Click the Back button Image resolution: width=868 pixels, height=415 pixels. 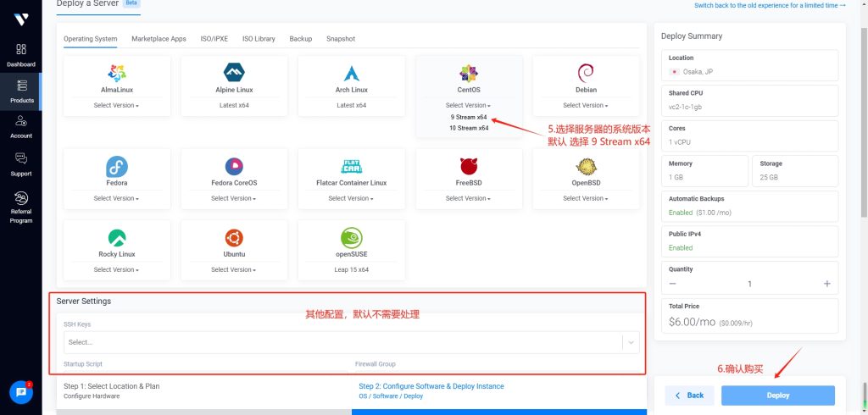pyautogui.click(x=690, y=396)
